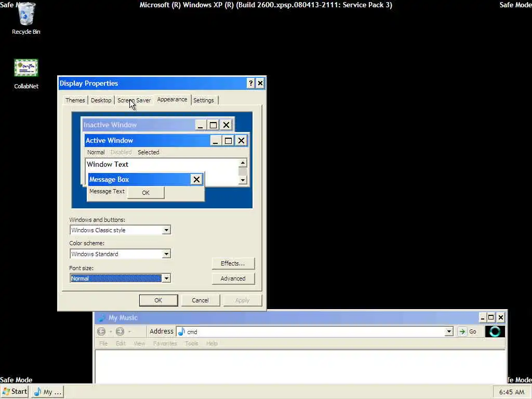Click the 6:45 AM taskbar clock
Viewport: 532px width, 399px height.
tap(512, 392)
